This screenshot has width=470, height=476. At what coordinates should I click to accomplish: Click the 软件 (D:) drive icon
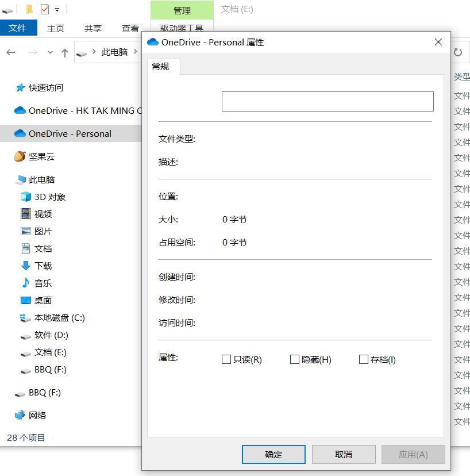click(x=26, y=336)
